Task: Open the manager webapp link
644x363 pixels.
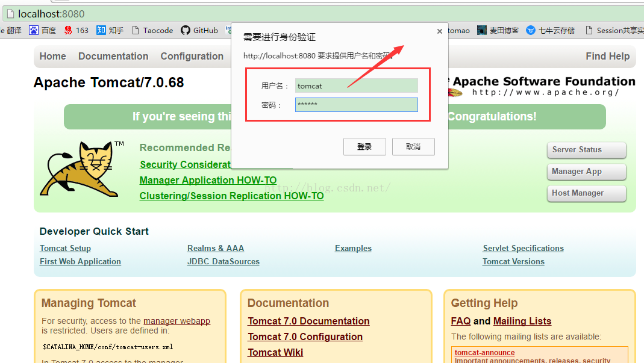Action: (177, 321)
